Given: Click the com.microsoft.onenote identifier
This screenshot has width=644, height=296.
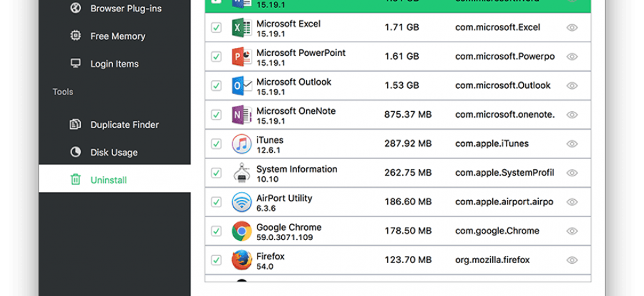Looking at the screenshot, I should tap(505, 114).
